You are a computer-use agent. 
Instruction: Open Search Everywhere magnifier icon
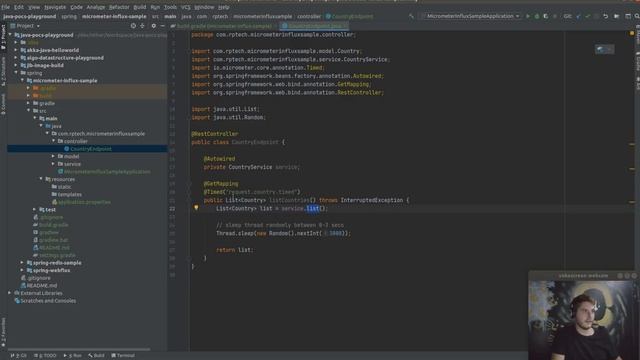tap(636, 16)
